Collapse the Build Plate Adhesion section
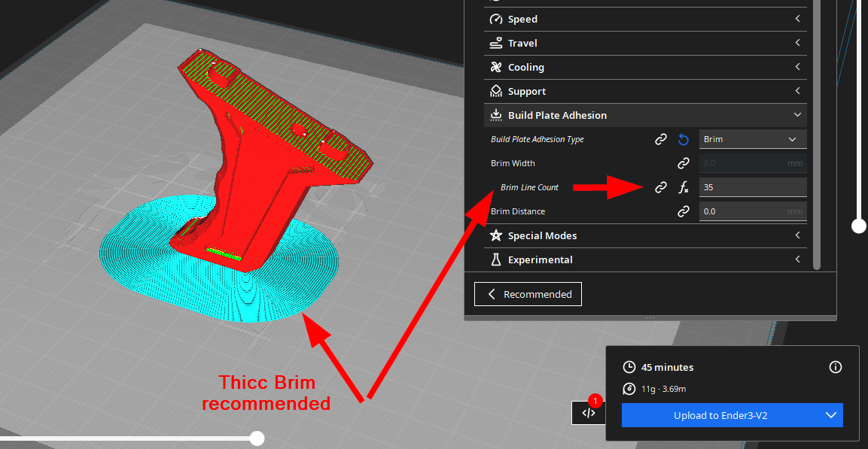 coord(797,115)
